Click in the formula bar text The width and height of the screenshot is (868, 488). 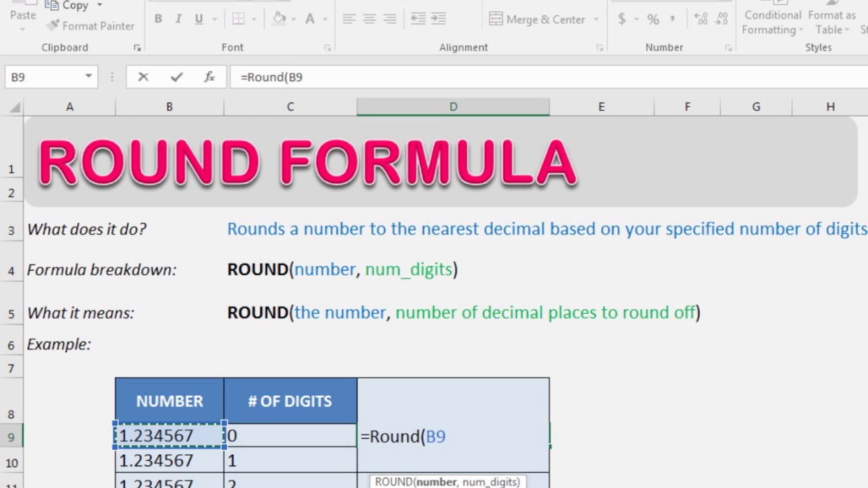[272, 77]
